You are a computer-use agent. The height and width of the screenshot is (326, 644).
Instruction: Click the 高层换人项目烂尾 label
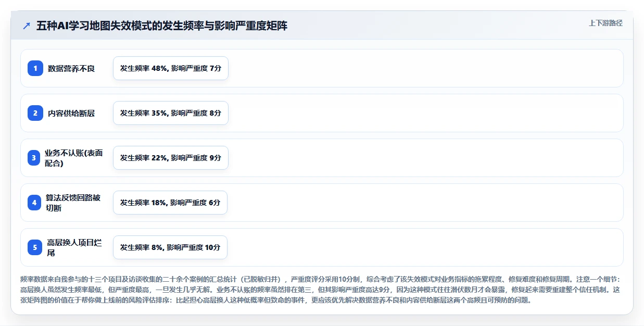74,247
